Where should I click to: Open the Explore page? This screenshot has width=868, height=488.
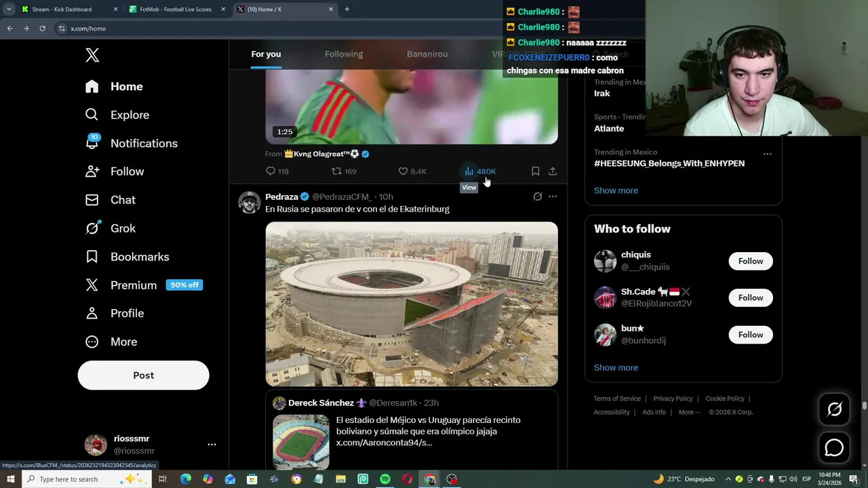pyautogui.click(x=117, y=115)
